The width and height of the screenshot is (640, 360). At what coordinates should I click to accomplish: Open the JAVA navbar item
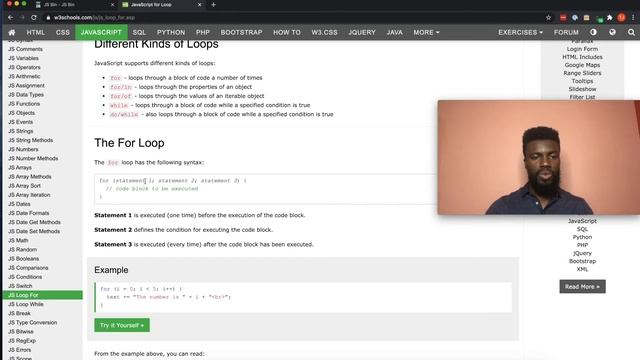(394, 32)
